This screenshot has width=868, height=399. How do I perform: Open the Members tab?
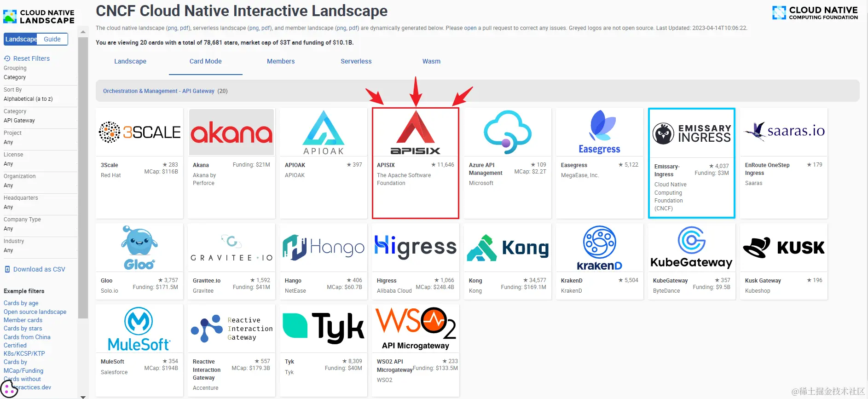281,61
